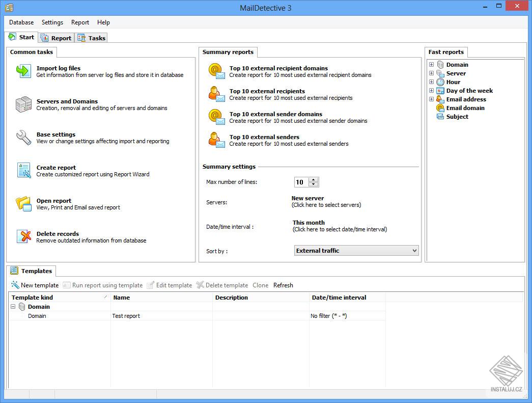Click the Top 10 external recipient domains icon
This screenshot has width=532, height=403.
[216, 71]
